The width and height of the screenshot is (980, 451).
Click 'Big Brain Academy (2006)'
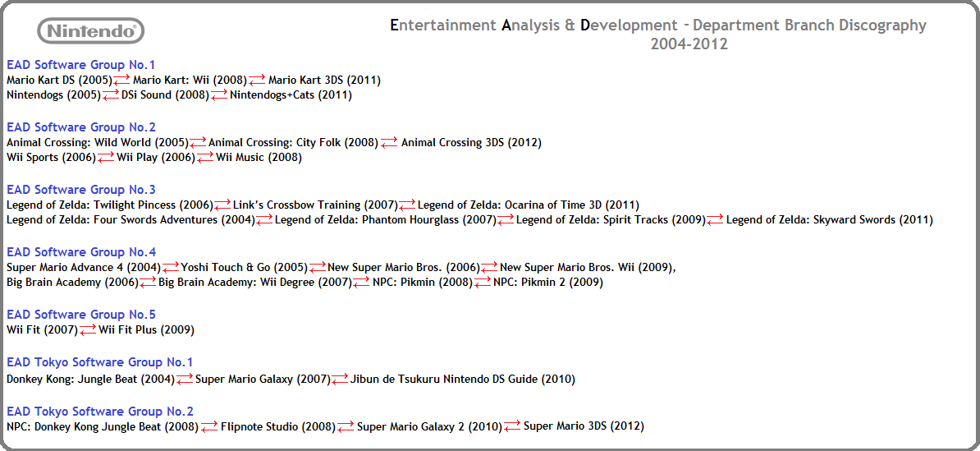(x=72, y=283)
